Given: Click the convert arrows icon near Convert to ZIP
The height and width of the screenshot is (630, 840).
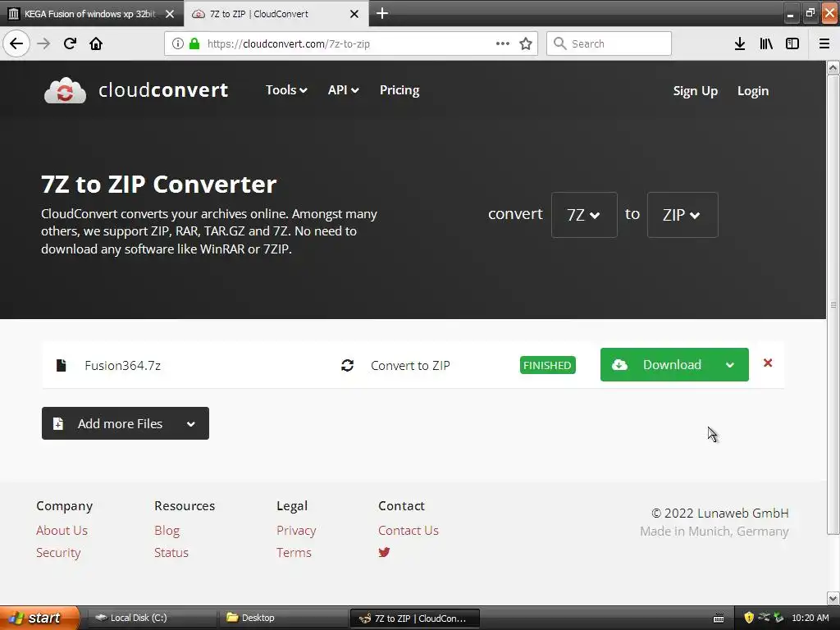Looking at the screenshot, I should [x=347, y=365].
